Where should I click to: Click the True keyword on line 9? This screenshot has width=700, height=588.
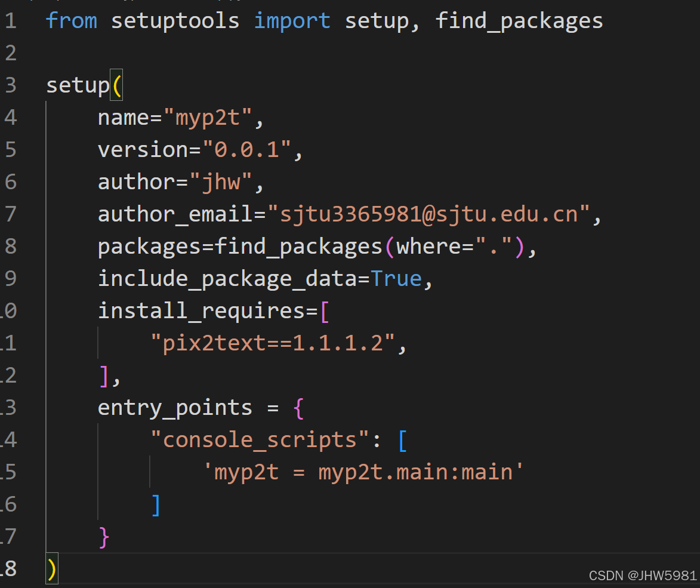coord(396,278)
